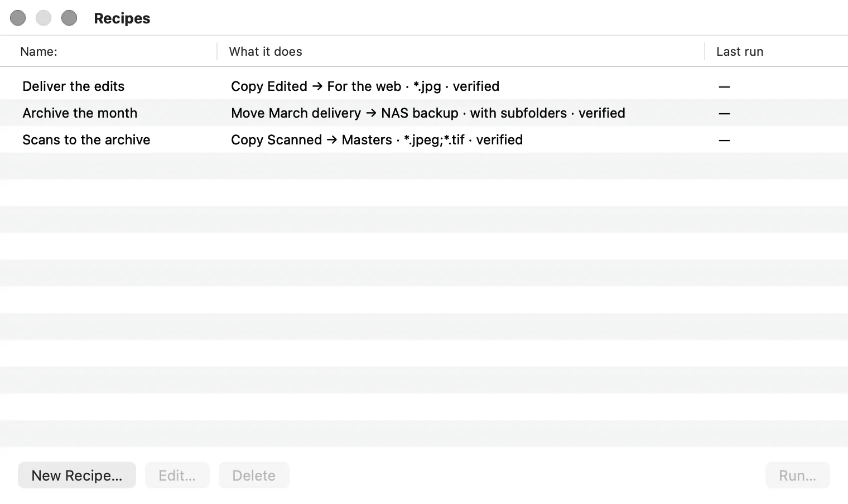Screen dimensions: 848x504
Task: Click the Edit… button
Action: (x=177, y=475)
